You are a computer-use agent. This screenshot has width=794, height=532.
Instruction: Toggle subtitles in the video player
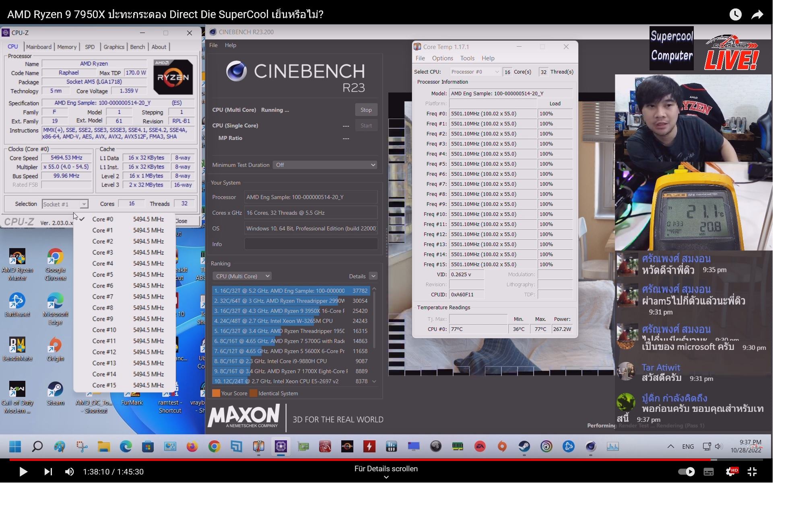(709, 472)
